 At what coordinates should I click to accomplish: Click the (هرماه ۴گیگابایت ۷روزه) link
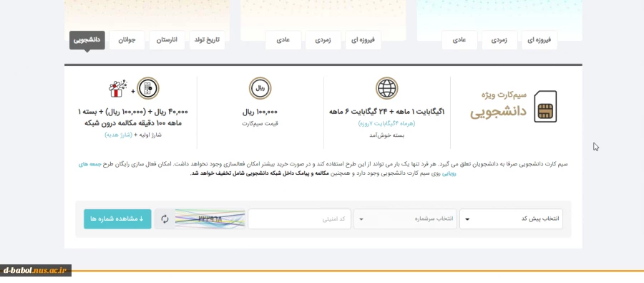pos(386,123)
